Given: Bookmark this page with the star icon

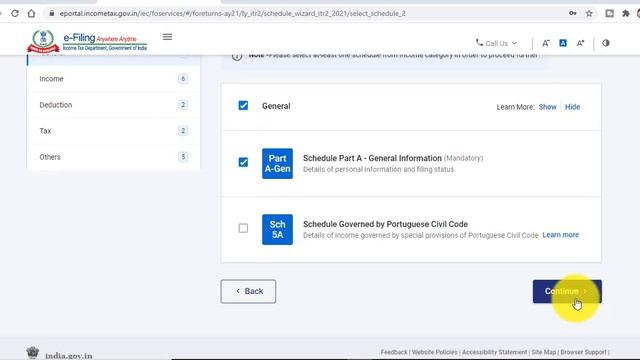Looking at the screenshot, I should (x=589, y=13).
